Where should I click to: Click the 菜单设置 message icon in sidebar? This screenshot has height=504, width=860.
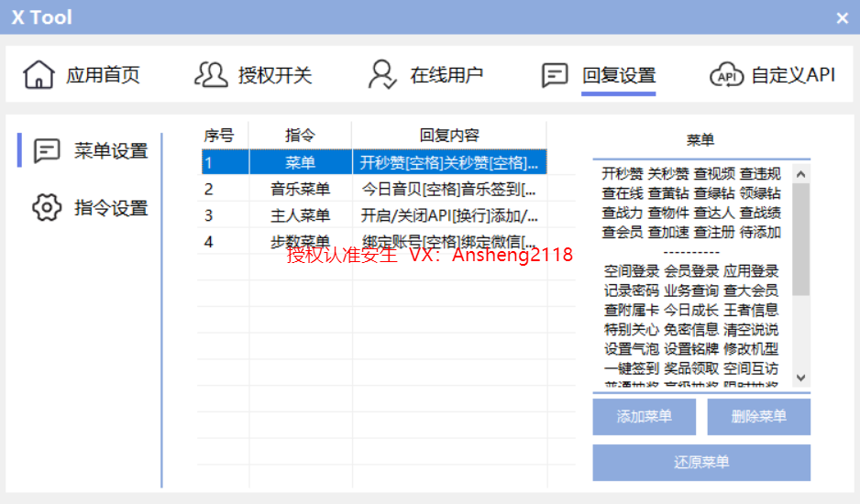tap(47, 150)
